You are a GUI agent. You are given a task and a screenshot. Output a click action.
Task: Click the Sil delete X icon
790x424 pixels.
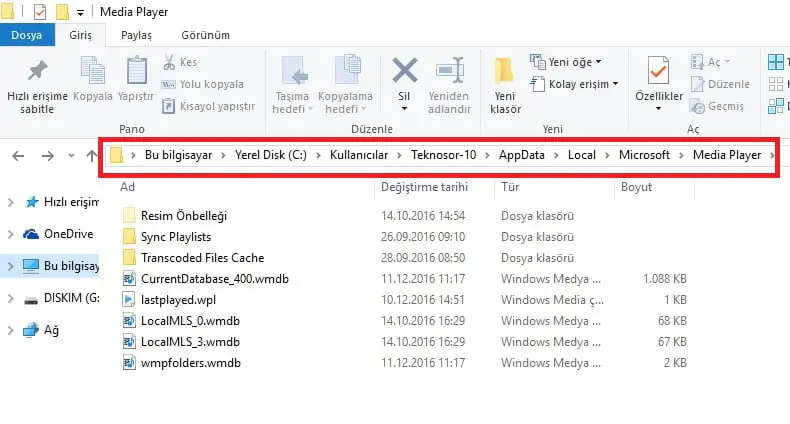coord(404,72)
